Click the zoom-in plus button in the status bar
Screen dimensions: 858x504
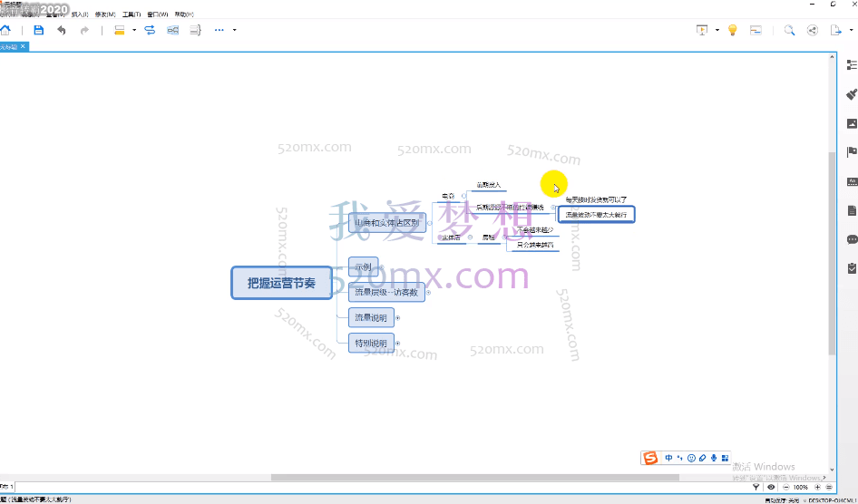pyautogui.click(x=817, y=487)
